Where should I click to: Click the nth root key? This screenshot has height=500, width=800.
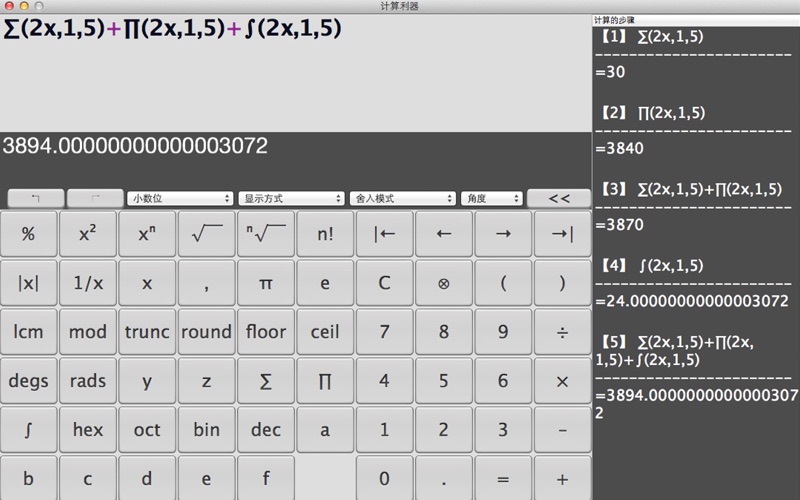pyautogui.click(x=266, y=234)
